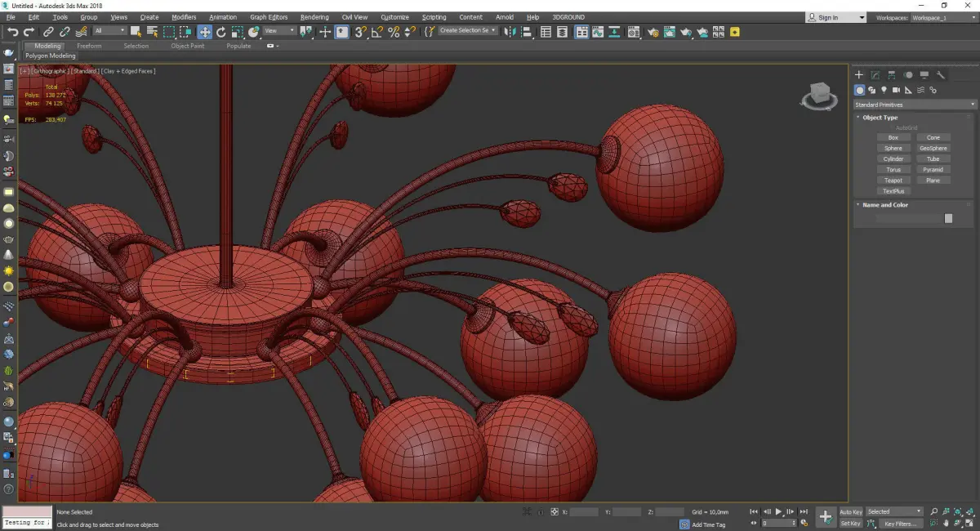Click the Teapot primitive button

point(893,181)
